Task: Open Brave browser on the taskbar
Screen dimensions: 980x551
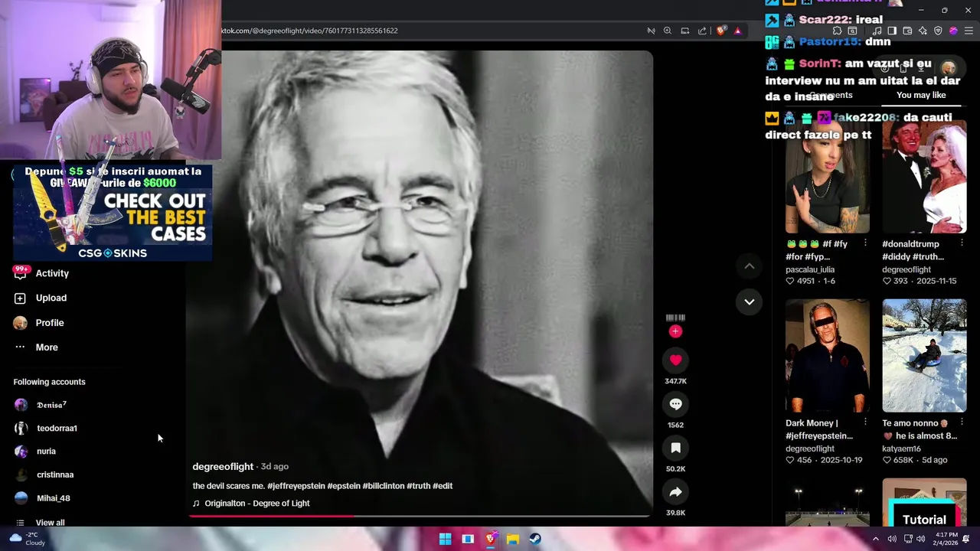Action: coord(490,539)
